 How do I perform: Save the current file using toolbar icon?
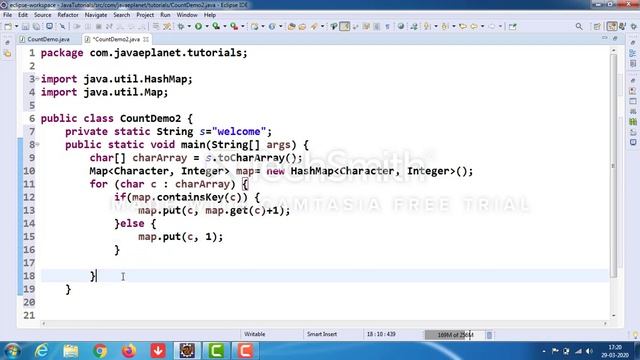click(25, 27)
